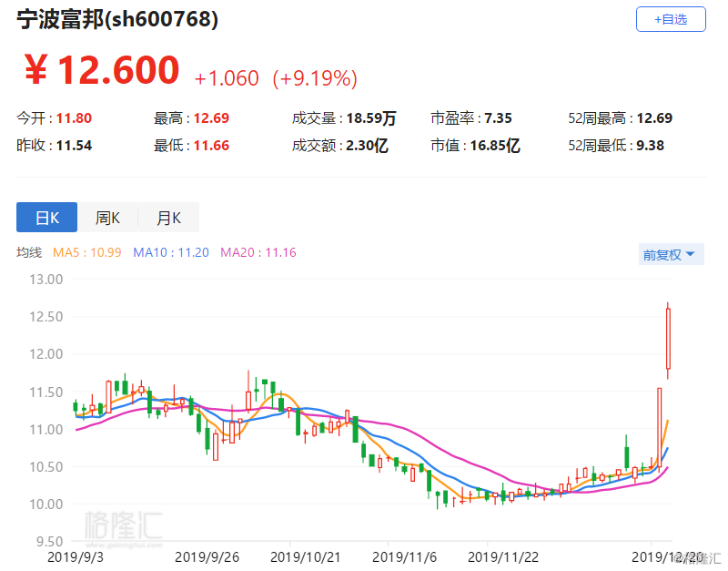Switch to the 月K monthly chart tab
This screenshot has height=571, width=728.
pyautogui.click(x=168, y=217)
